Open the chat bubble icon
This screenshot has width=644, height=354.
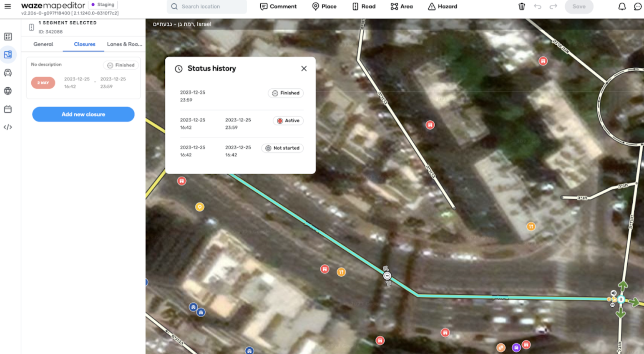coord(637,6)
